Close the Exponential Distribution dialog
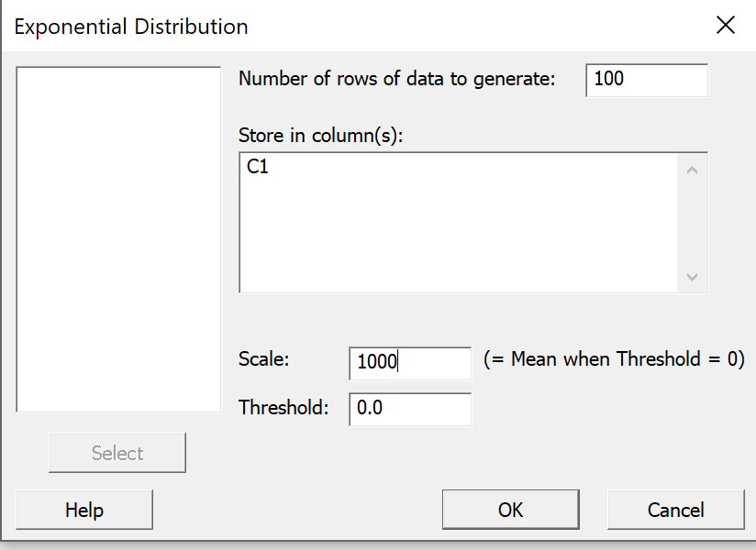Screen dimensions: 756x550 [725, 25]
